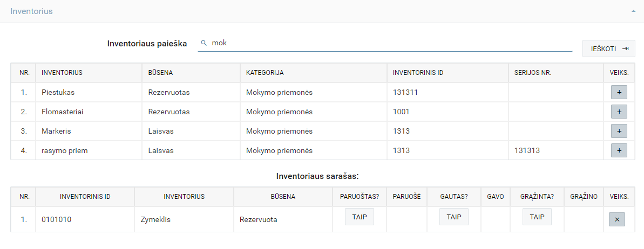Toggle the Grąžinta TAIP button

(537, 217)
